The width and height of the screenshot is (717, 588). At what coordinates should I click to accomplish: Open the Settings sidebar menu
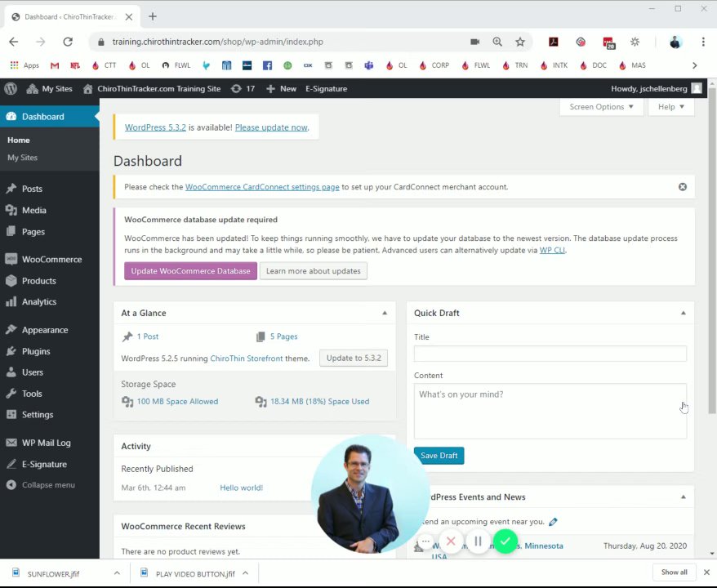(x=49, y=415)
